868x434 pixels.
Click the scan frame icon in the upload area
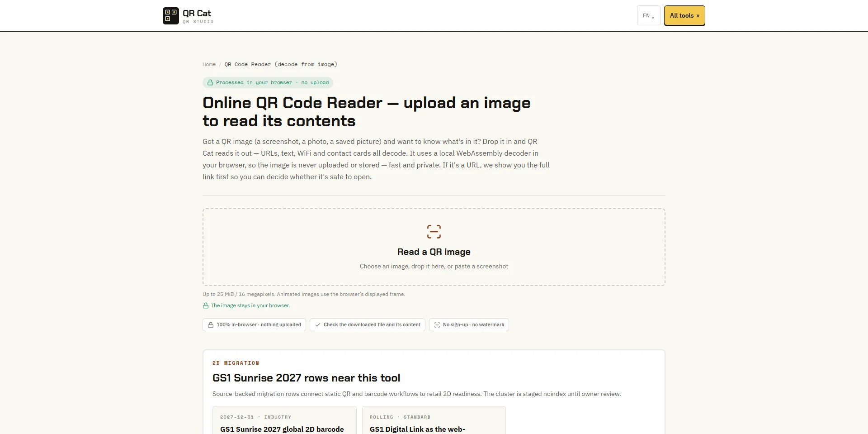tap(434, 232)
